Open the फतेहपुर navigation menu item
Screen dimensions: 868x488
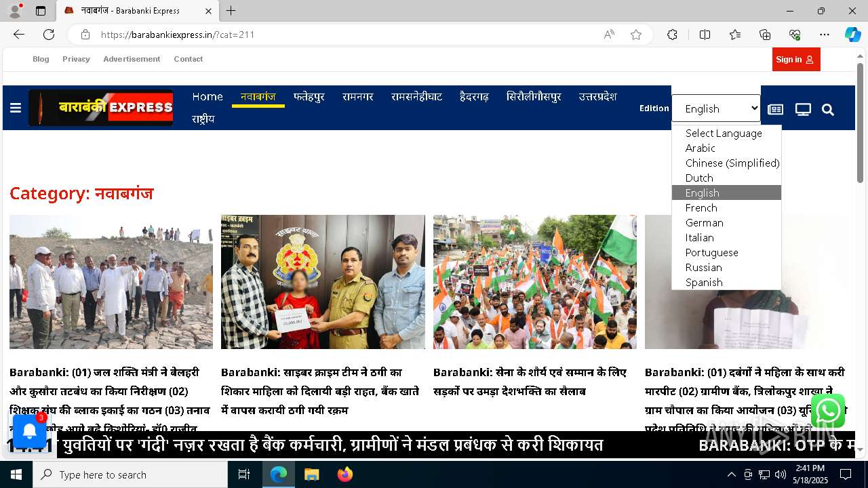point(309,97)
